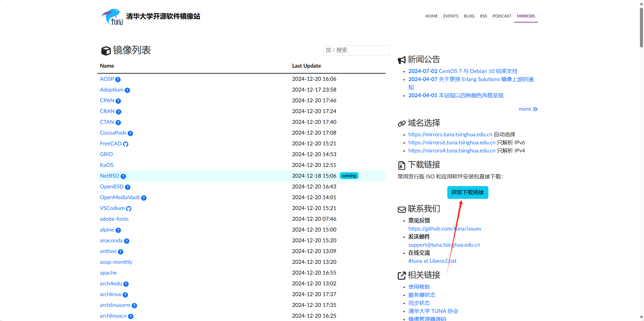Click the 清华大学开源软件镜像站 site title
Image resolution: width=644 pixels, height=321 pixels.
(163, 16)
